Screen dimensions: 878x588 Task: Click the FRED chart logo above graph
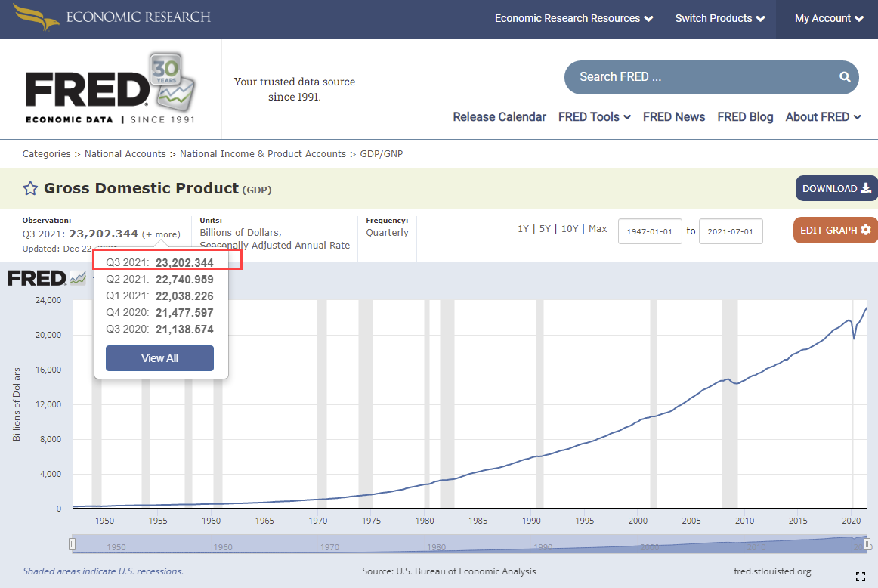pos(47,278)
